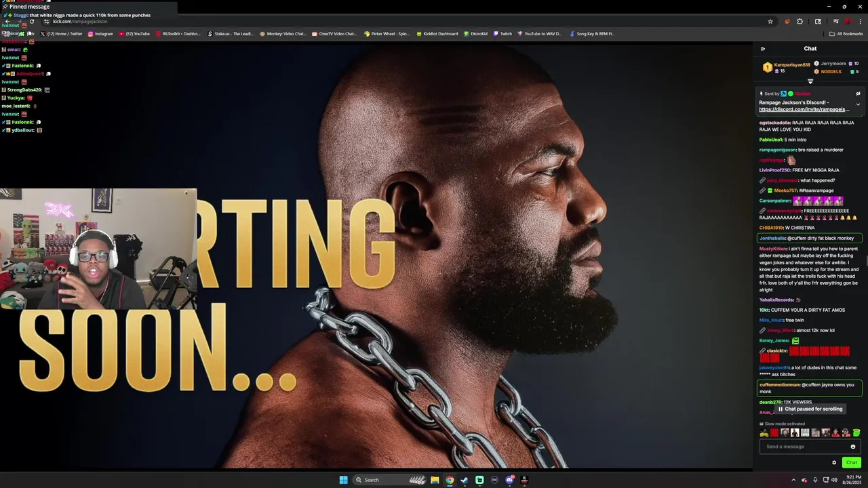Click username deanb278 in chat

pyautogui.click(x=770, y=402)
